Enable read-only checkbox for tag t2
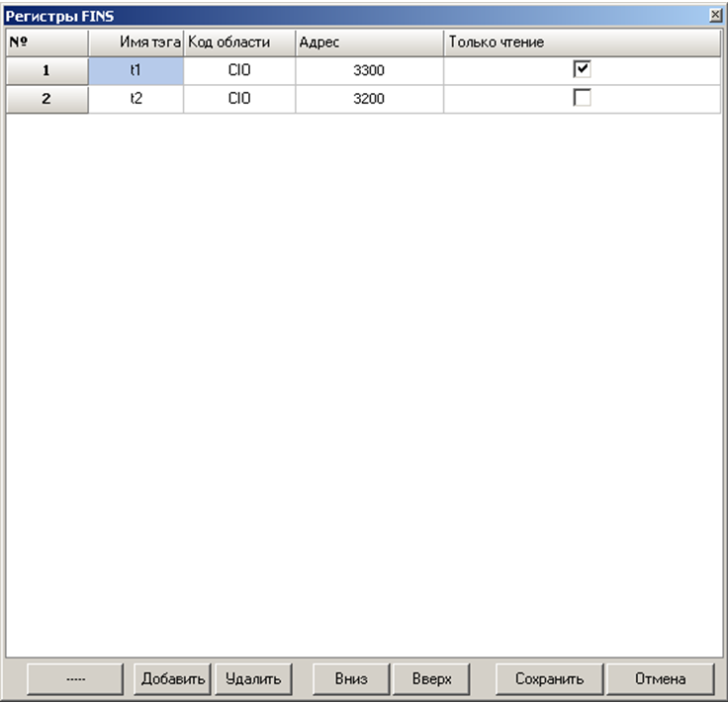Image resolution: width=728 pixels, height=703 pixels. tap(583, 99)
